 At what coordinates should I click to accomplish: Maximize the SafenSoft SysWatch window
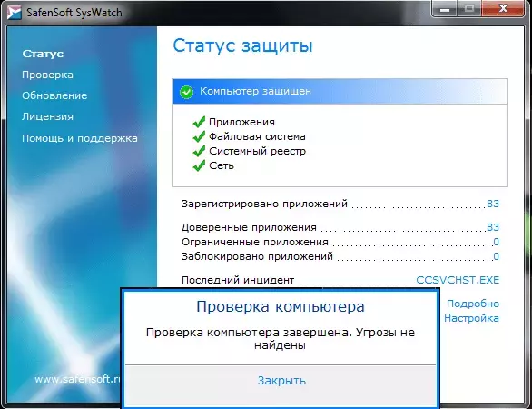(469, 9)
